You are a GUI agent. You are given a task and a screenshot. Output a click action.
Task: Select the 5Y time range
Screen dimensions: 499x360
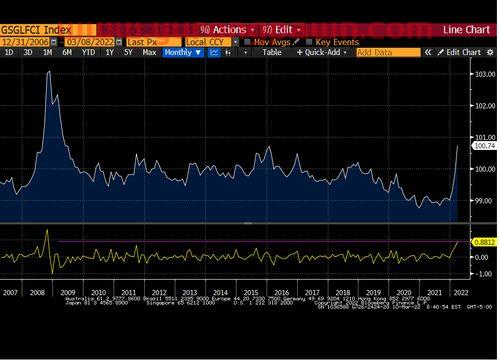[128, 52]
